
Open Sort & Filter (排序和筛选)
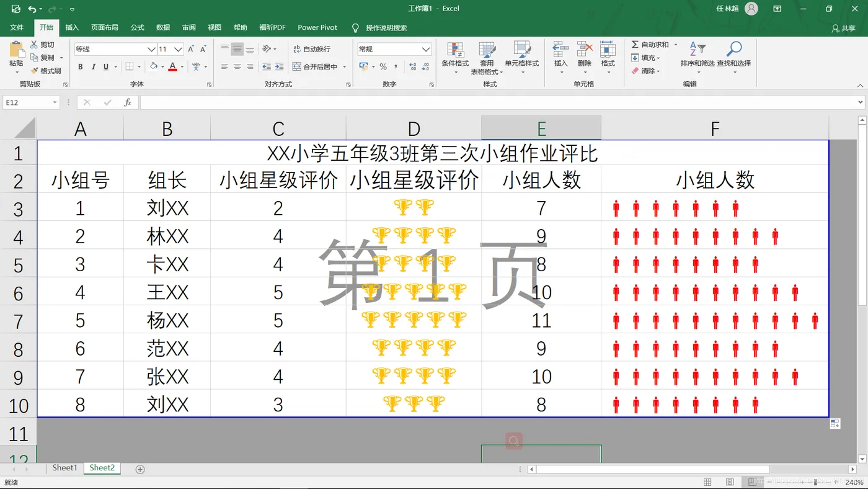pos(697,58)
